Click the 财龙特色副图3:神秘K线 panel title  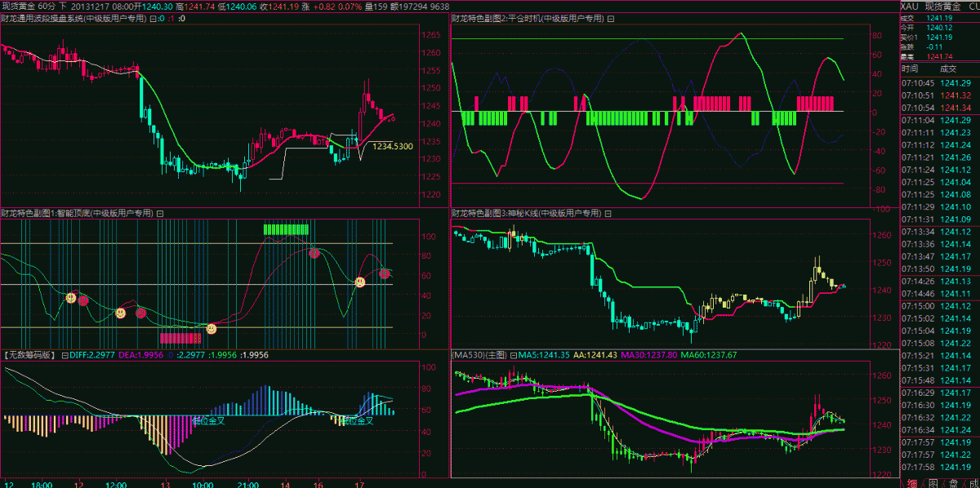528,212
